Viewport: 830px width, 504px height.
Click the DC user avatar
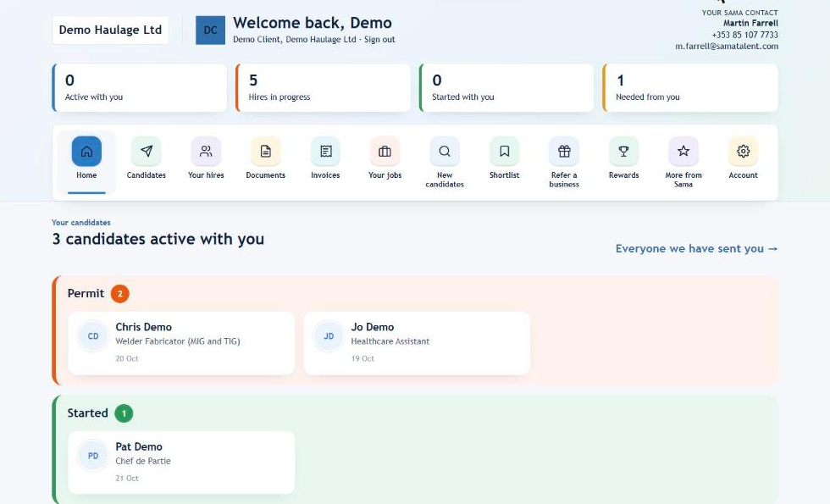point(211,30)
